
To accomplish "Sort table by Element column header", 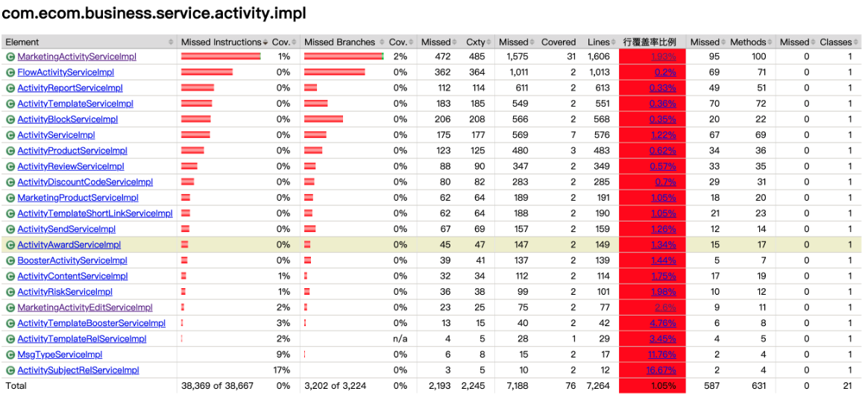I will click(89, 42).
